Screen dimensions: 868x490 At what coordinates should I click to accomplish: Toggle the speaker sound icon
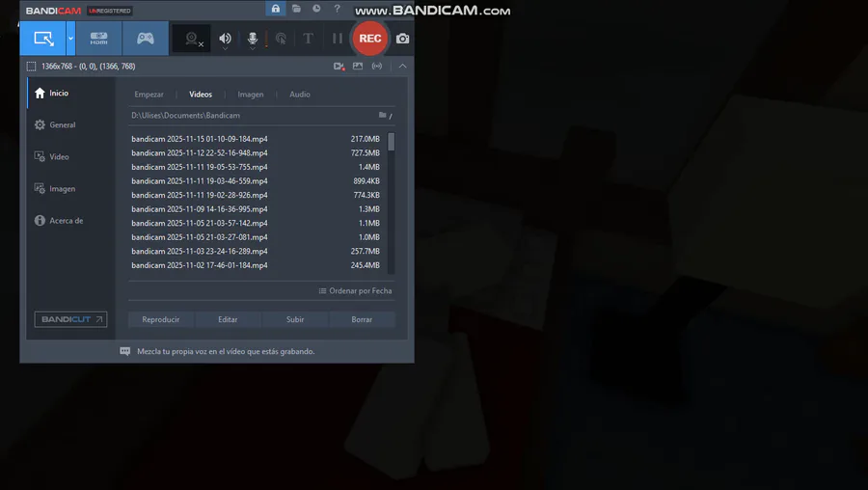tap(225, 38)
